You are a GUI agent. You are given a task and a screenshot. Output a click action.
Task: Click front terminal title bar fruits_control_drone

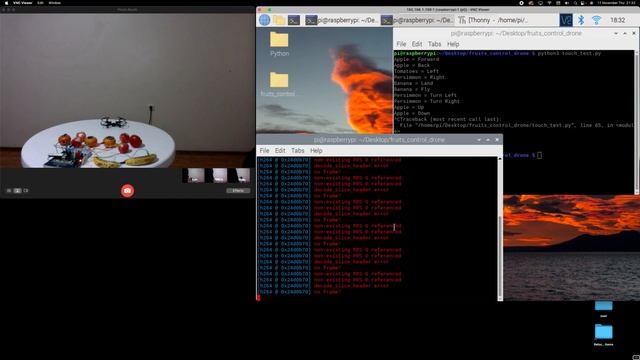click(x=379, y=140)
